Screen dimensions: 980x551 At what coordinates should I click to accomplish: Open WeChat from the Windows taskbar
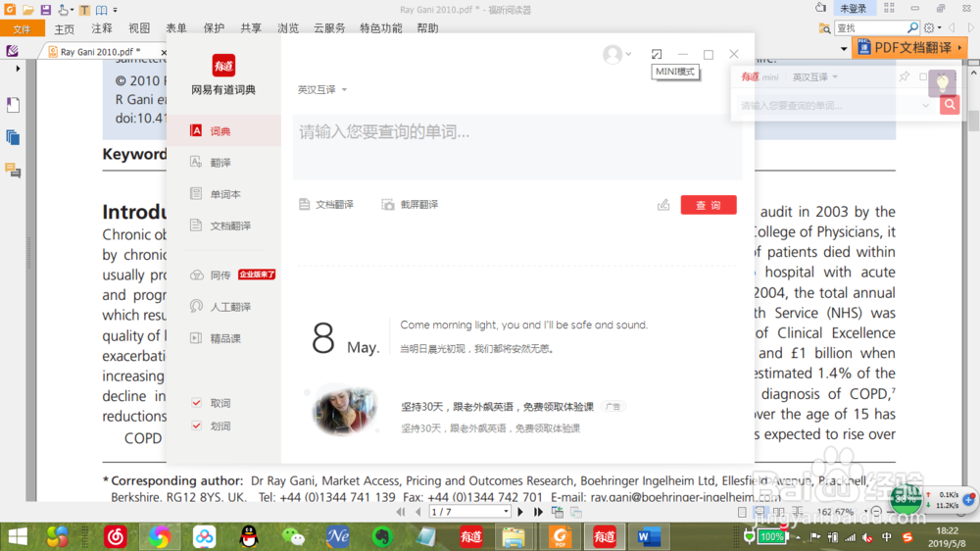pyautogui.click(x=293, y=537)
